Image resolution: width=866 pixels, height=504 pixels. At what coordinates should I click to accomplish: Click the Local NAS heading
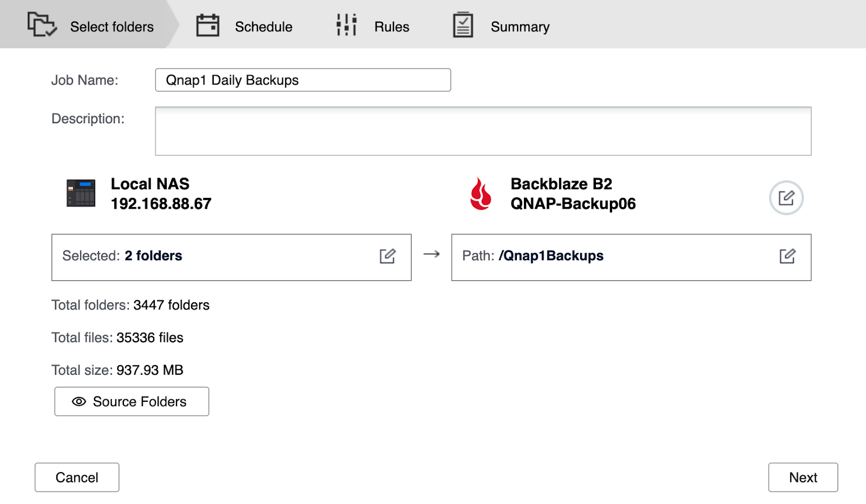(x=150, y=184)
